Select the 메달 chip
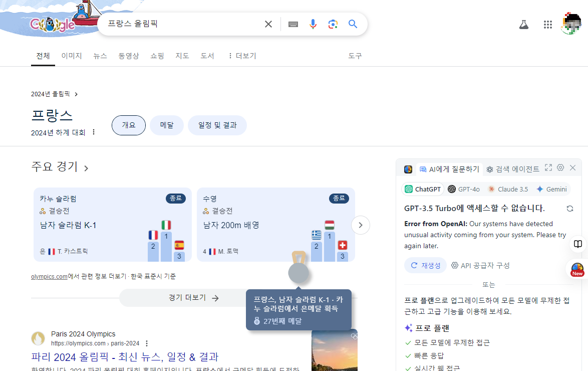588x371 pixels. [167, 125]
